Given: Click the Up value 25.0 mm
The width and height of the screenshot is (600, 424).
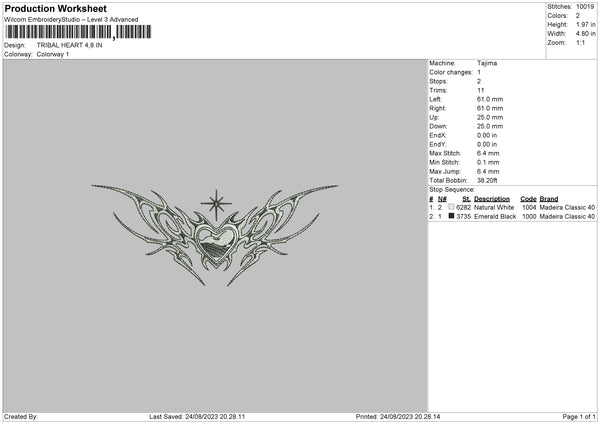Looking at the screenshot, I should click(x=490, y=117).
